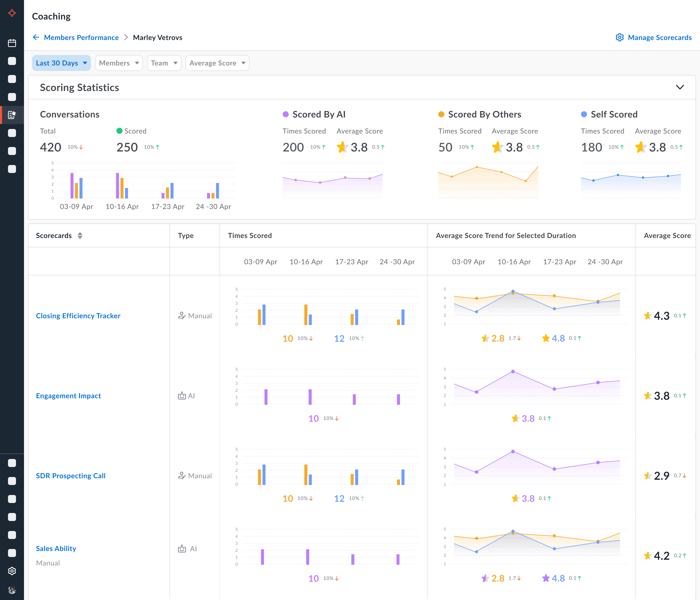The image size is (700, 600).
Task: Click the back arrow beside Members Performance
Action: (x=36, y=37)
